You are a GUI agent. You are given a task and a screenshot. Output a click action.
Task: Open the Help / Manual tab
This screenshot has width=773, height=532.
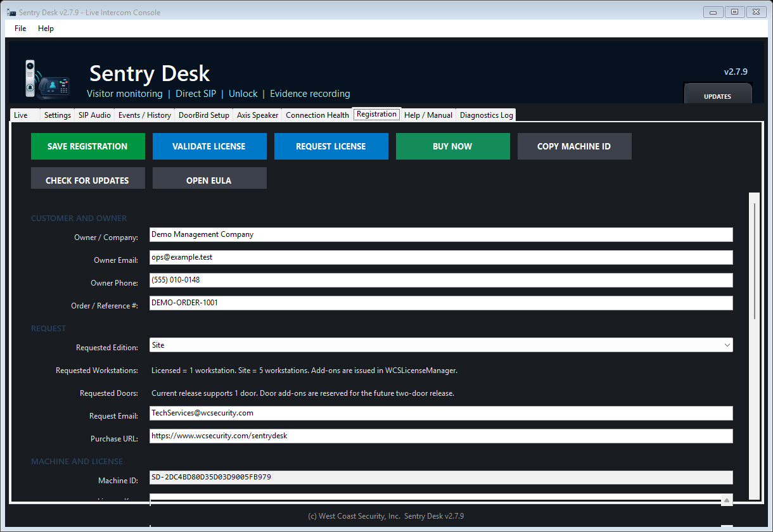coord(428,115)
